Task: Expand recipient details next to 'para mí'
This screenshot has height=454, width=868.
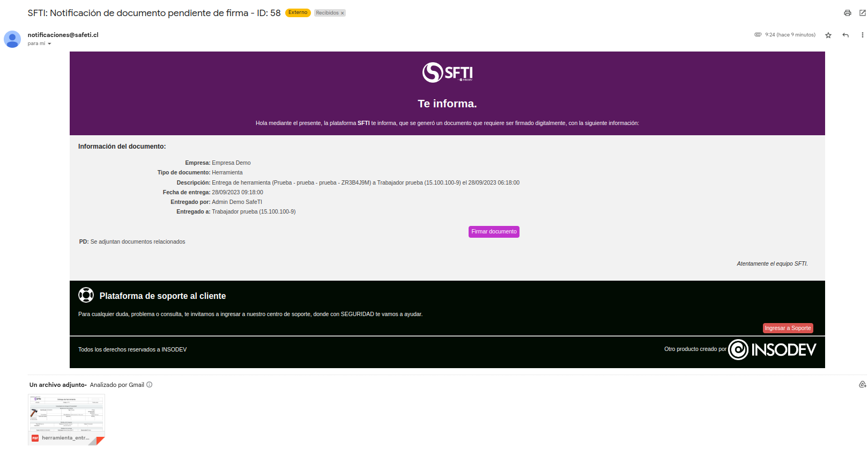Action: [49, 44]
